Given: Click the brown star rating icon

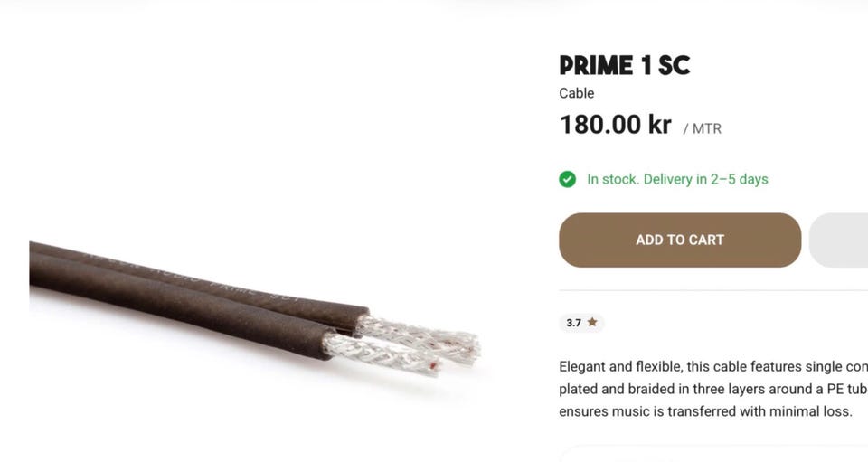Looking at the screenshot, I should (592, 322).
